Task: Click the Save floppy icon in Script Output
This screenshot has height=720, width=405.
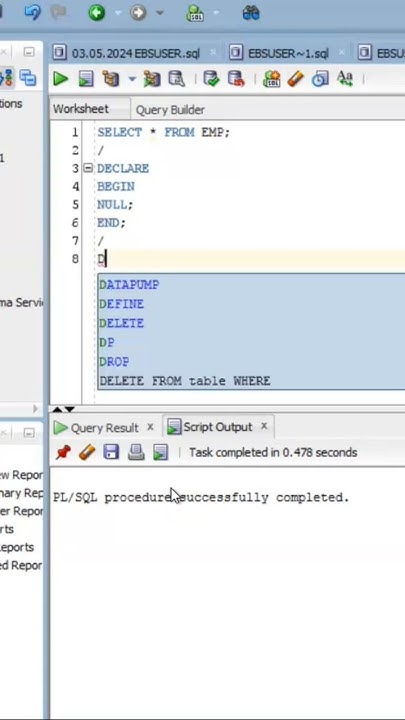Action: point(111,453)
